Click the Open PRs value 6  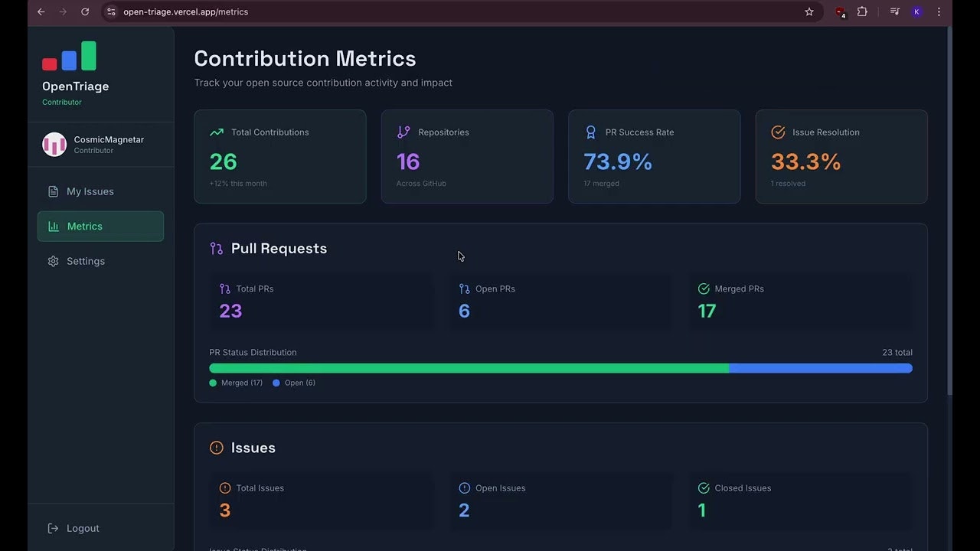point(464,311)
